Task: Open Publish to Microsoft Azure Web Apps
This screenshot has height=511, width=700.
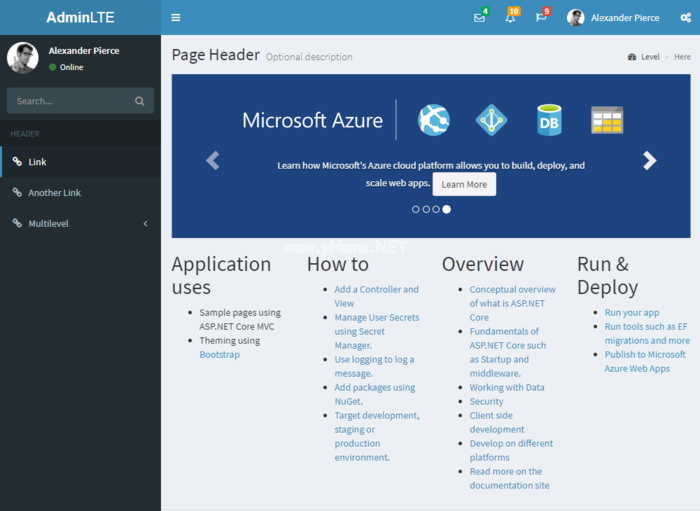Action: pyautogui.click(x=645, y=361)
